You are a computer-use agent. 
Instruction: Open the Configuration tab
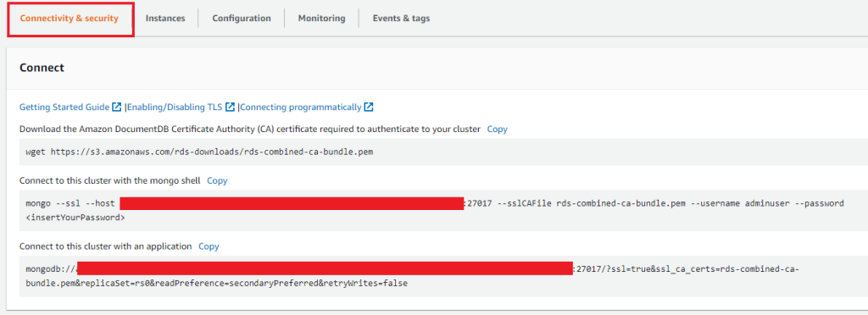point(242,19)
